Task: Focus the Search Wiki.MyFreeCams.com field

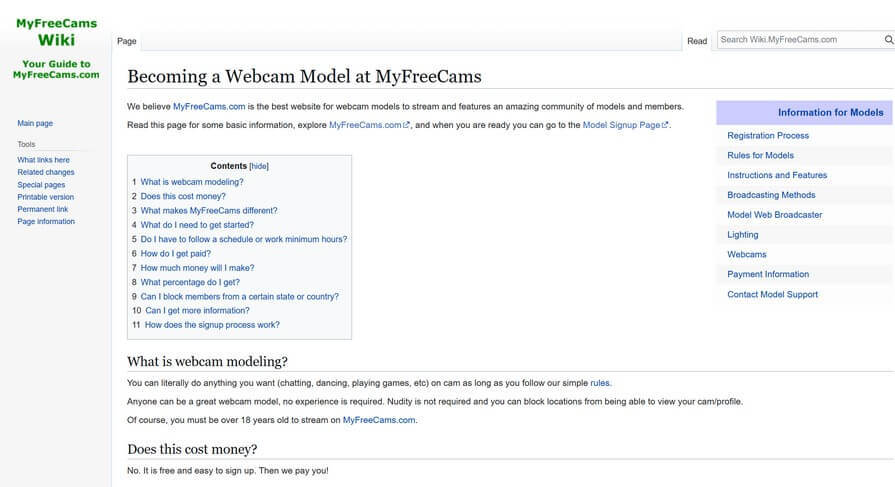Action: pyautogui.click(x=798, y=40)
